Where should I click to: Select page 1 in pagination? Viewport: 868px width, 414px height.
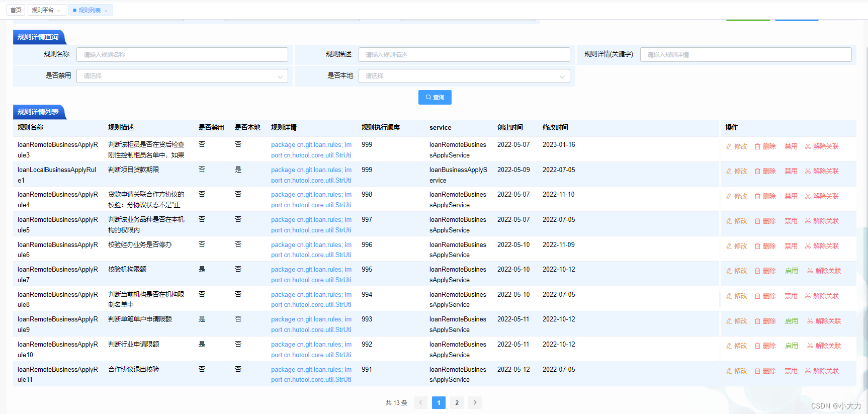(x=439, y=402)
